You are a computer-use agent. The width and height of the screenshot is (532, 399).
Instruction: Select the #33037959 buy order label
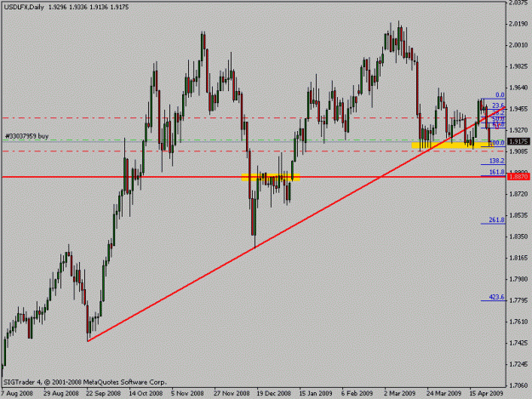pyautogui.click(x=26, y=136)
